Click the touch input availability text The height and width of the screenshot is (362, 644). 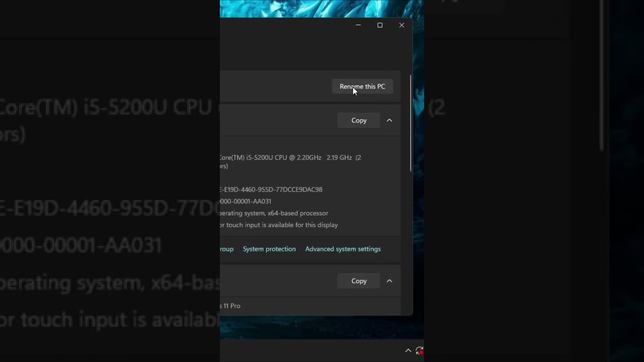coord(279,225)
